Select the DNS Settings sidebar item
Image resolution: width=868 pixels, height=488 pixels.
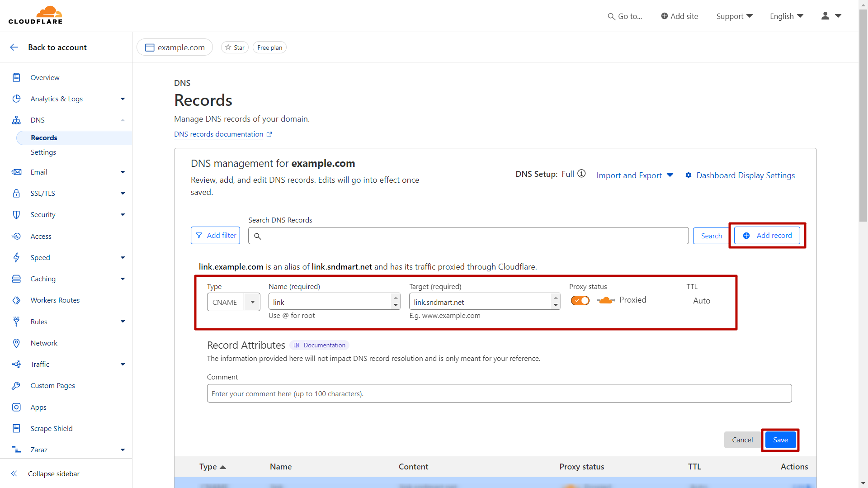click(43, 152)
